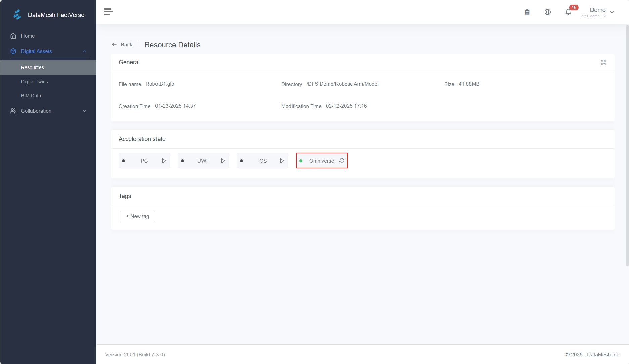Viewport: 629px width, 364px height.
Task: Select the Resources sidebar item
Action: click(x=32, y=67)
